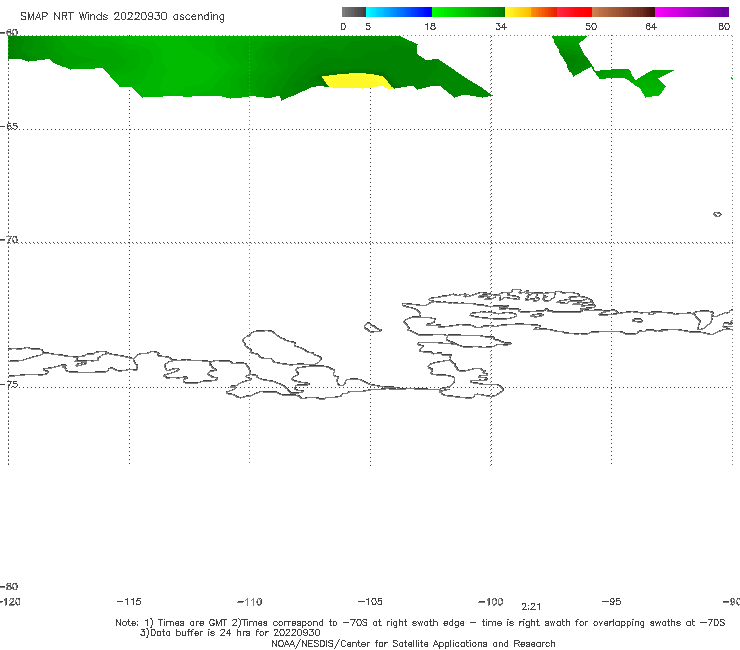Click the NOAA/NESDIS credit line
This screenshot has height=650, width=740.
tap(413, 643)
